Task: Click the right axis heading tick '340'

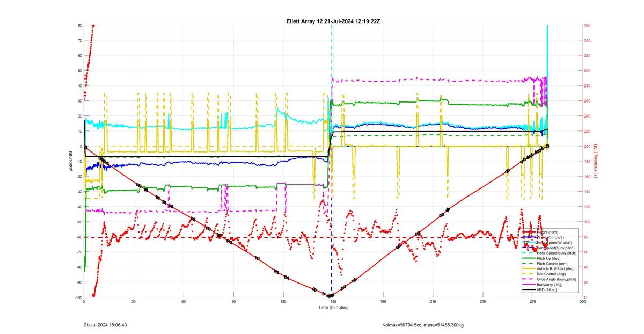Action: tap(588, 40)
